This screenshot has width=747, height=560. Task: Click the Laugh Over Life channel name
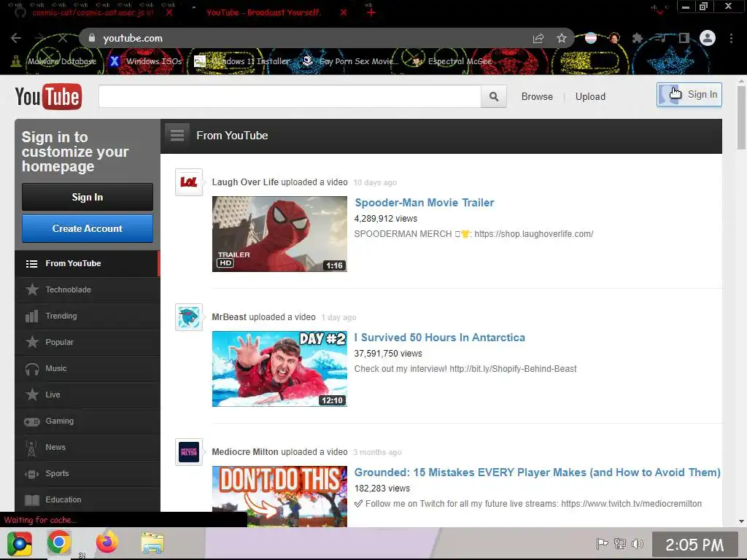[245, 182]
